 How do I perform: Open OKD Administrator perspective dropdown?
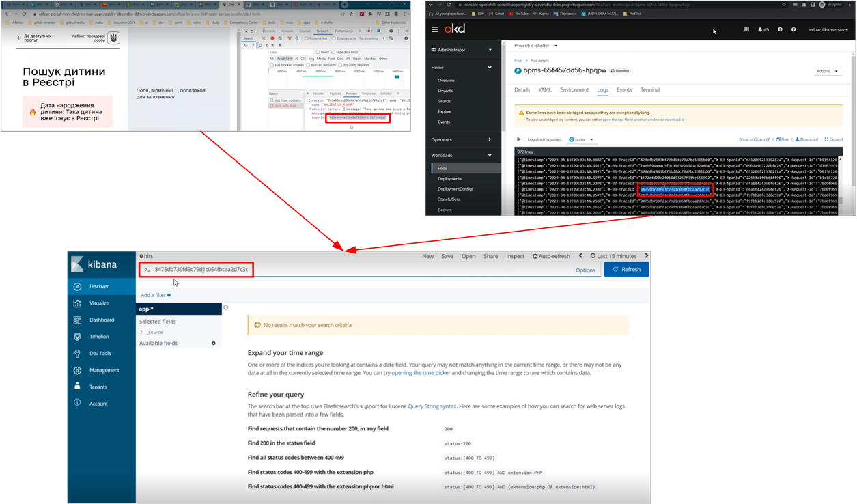(x=460, y=50)
